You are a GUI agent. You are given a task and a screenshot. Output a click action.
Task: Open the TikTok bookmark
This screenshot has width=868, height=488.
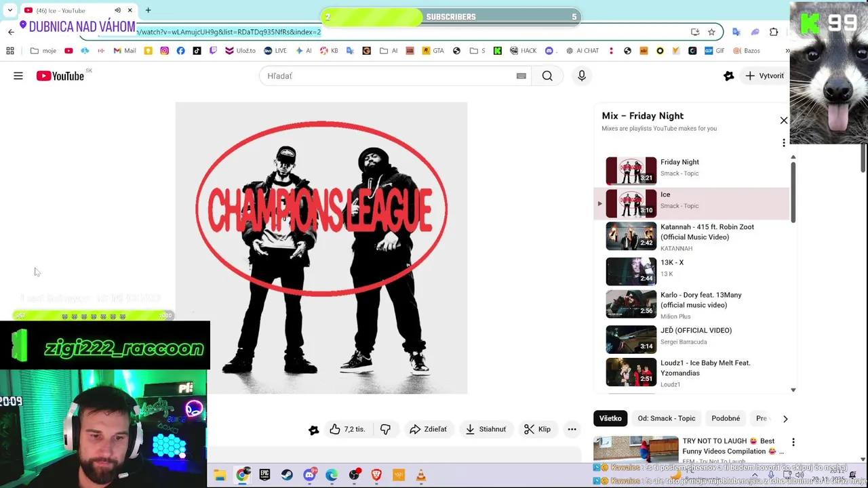click(197, 51)
